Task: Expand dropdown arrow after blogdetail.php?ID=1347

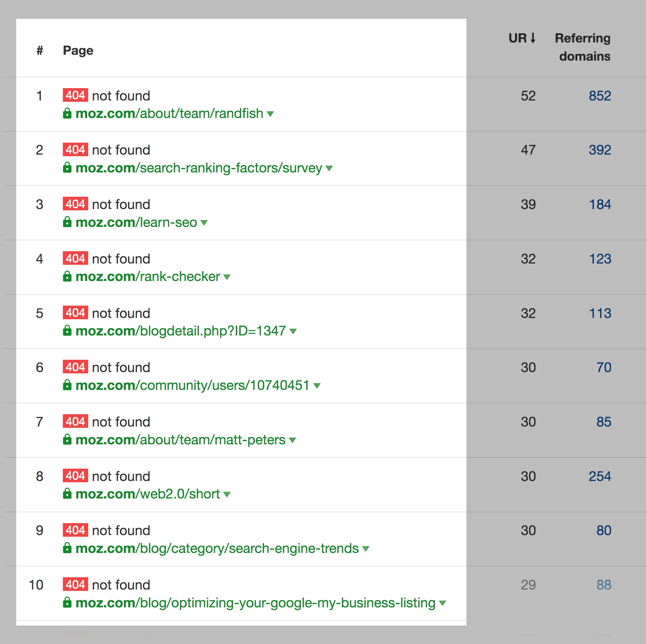Action: pyautogui.click(x=293, y=332)
